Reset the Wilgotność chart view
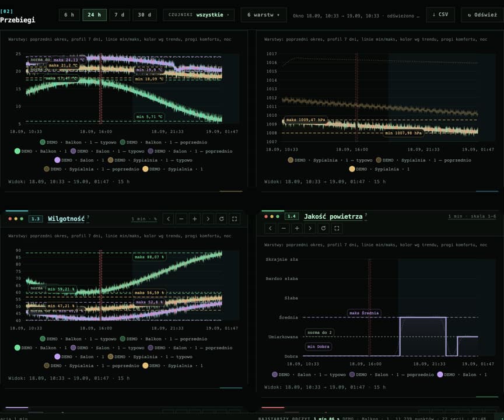Image resolution: width=504 pixels, height=420 pixels. 222,219
